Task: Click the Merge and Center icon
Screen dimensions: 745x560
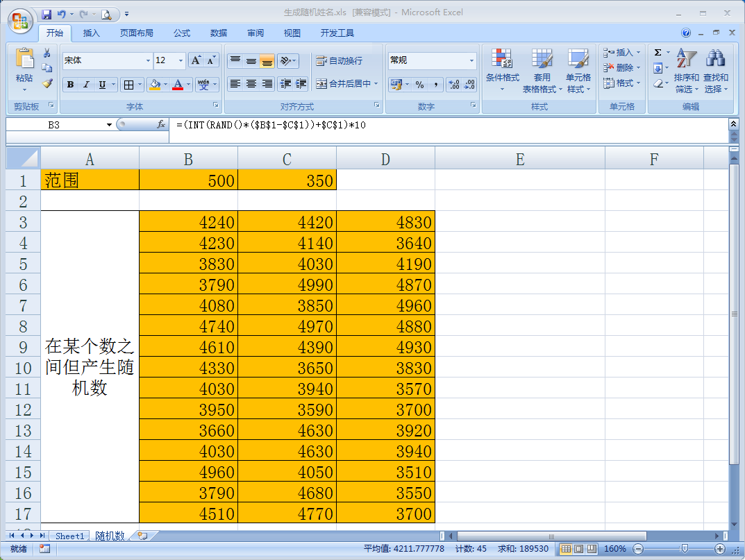Action: 321,84
